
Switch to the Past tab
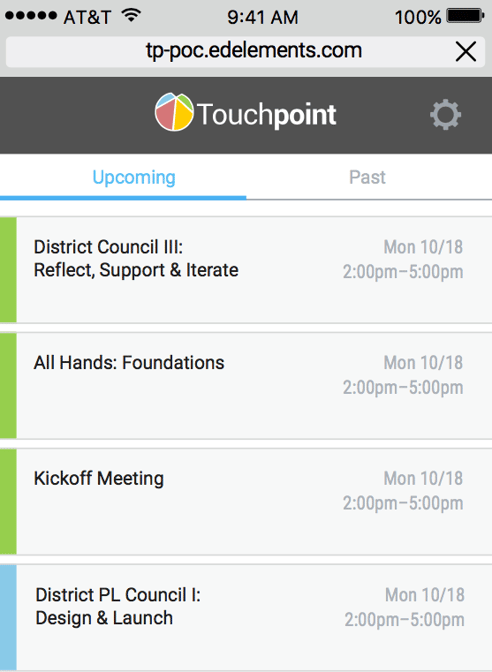(x=368, y=177)
